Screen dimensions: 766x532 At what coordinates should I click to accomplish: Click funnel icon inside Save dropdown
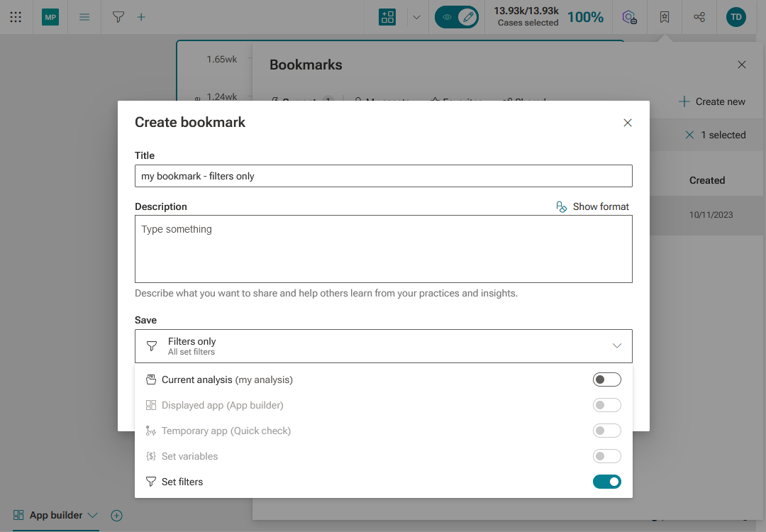point(152,346)
